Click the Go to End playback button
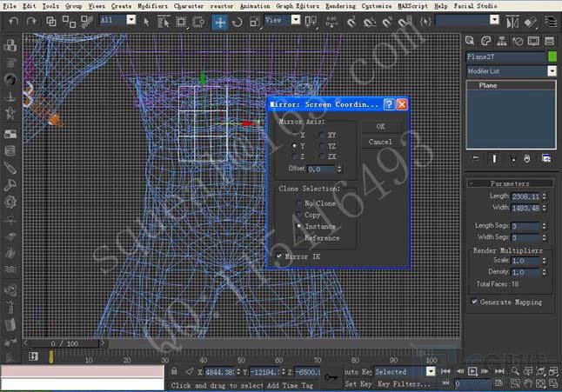Screen dimensions: 562x392 pos(499,371)
